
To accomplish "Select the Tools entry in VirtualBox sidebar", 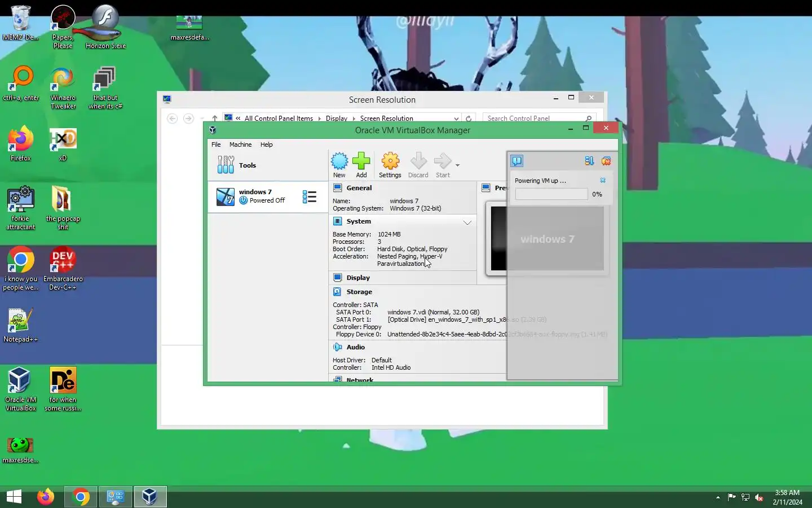I will [x=267, y=165].
